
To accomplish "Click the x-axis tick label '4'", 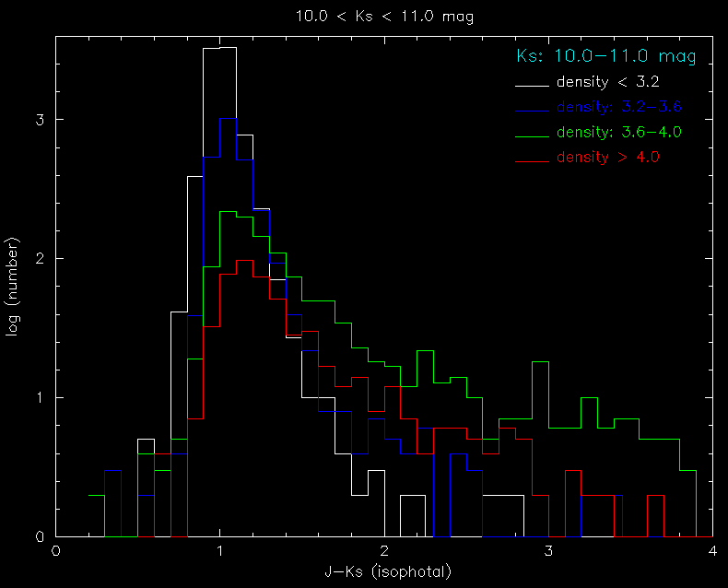I will [711, 551].
